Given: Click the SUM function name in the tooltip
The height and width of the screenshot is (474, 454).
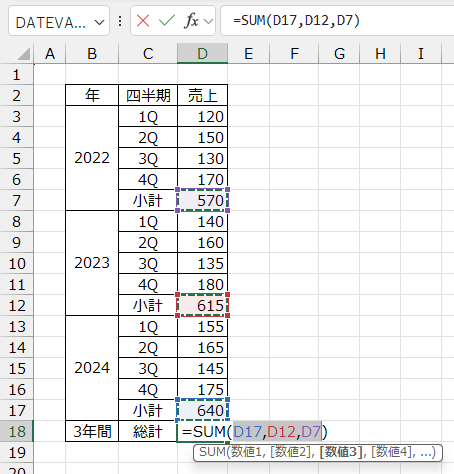Looking at the screenshot, I should pos(212,452).
